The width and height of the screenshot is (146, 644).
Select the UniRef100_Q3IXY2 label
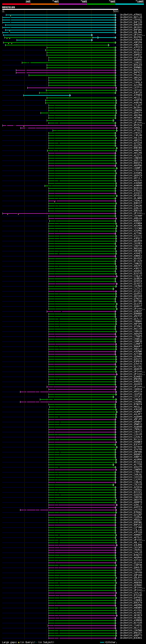tap(131, 236)
